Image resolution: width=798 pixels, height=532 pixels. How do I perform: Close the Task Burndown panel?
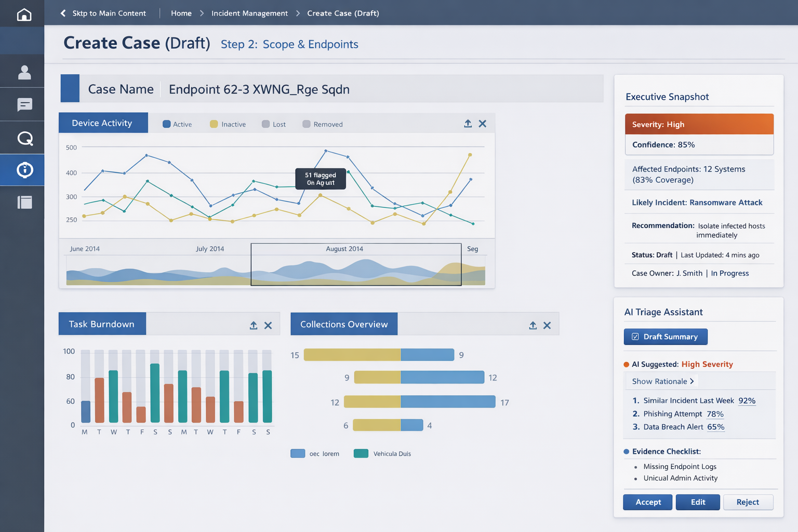(x=268, y=325)
